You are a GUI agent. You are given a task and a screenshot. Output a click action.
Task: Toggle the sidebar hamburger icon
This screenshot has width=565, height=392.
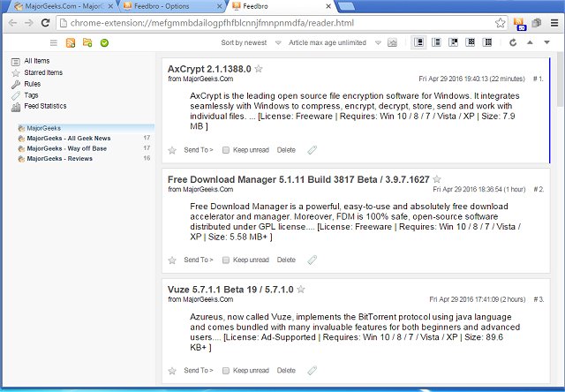(x=53, y=43)
